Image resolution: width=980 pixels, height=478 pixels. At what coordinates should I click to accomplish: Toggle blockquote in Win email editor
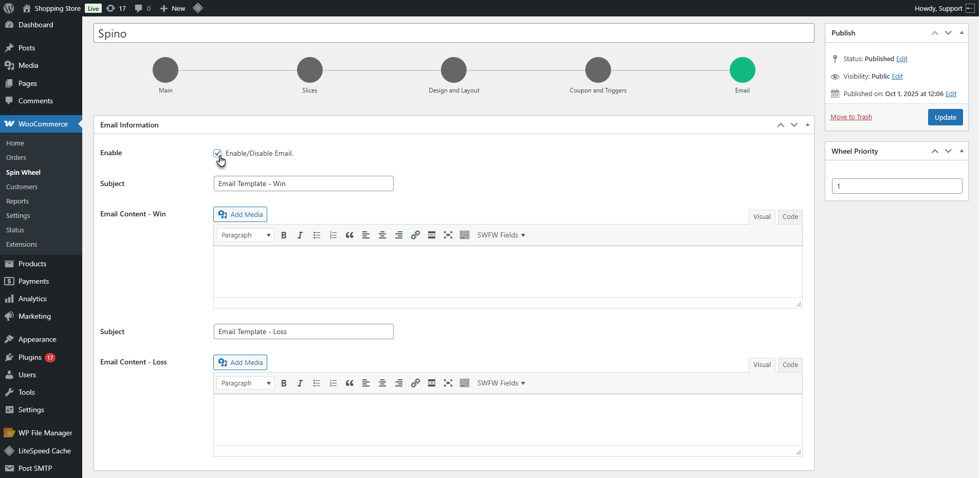coord(349,235)
